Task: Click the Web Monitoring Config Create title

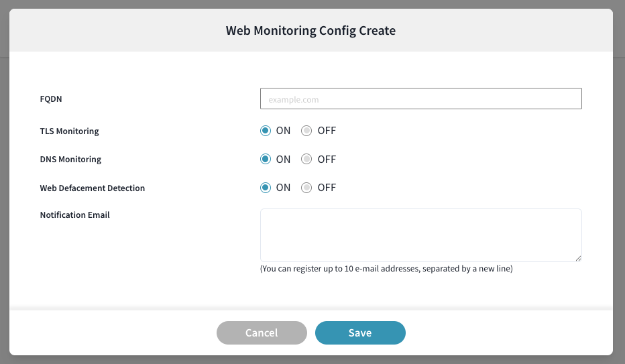Action: (310, 30)
